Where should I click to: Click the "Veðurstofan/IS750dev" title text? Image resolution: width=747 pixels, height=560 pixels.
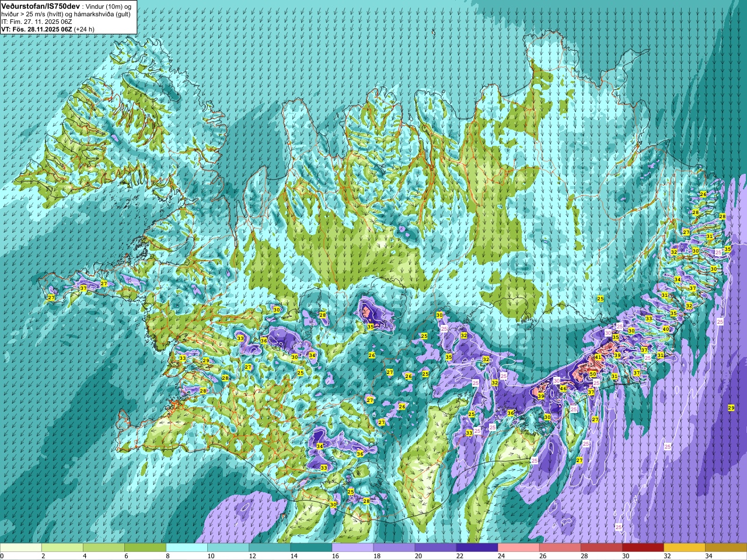(40, 6)
